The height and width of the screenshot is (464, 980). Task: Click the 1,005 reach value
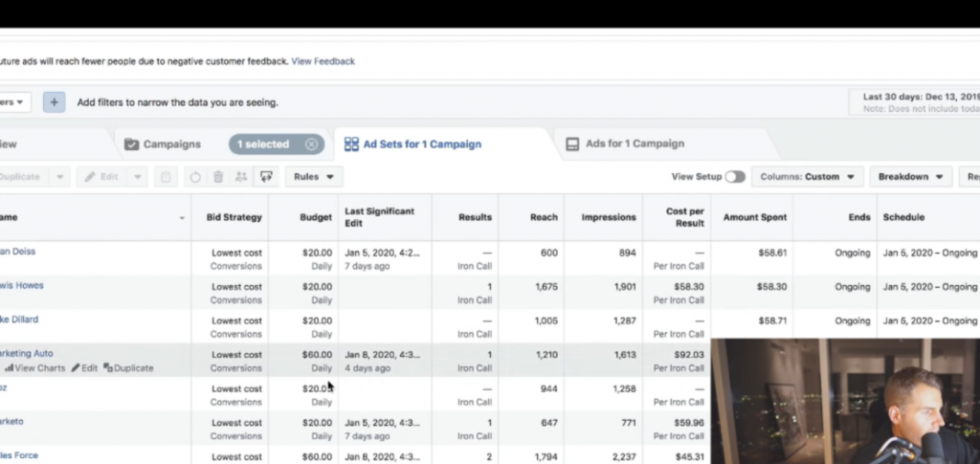(x=546, y=320)
